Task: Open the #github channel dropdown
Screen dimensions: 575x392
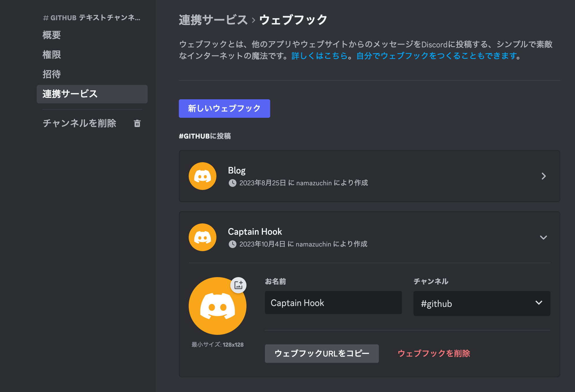Action: click(482, 303)
